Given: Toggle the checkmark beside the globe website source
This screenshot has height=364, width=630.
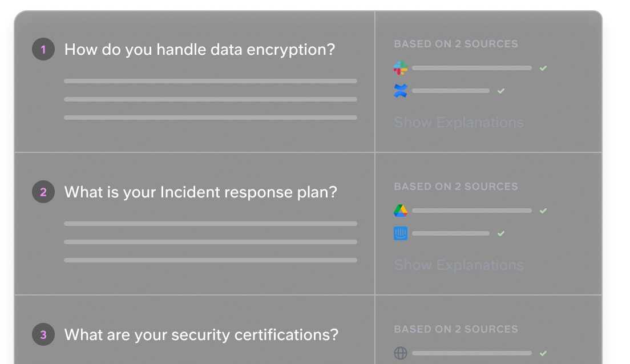Looking at the screenshot, I should click(x=543, y=354).
